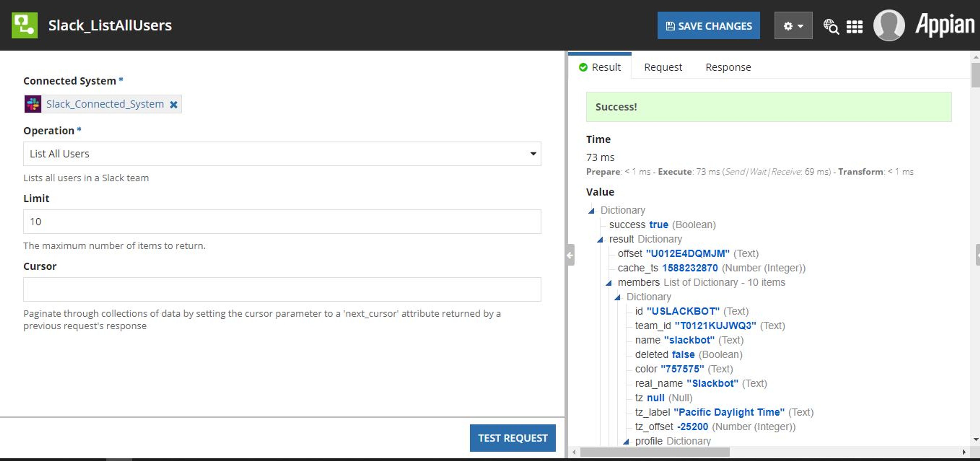This screenshot has width=980, height=461.
Task: Click the user profile avatar
Action: tap(889, 26)
